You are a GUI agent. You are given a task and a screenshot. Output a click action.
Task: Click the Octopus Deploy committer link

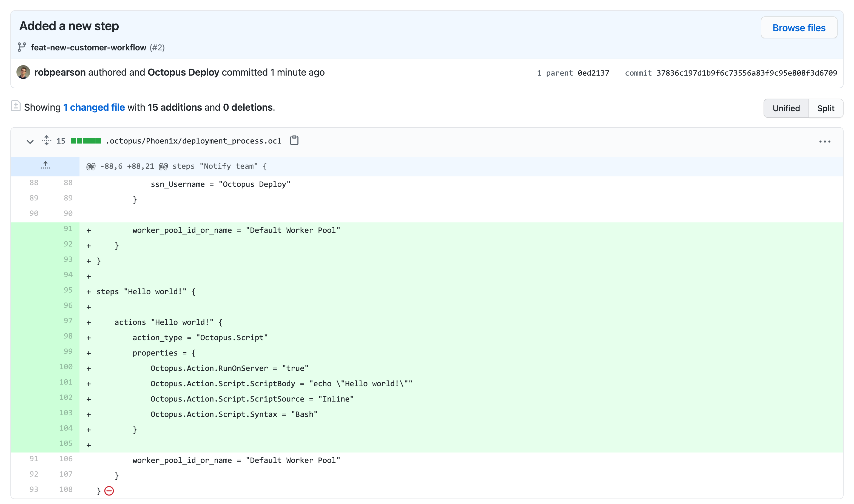pyautogui.click(x=183, y=72)
